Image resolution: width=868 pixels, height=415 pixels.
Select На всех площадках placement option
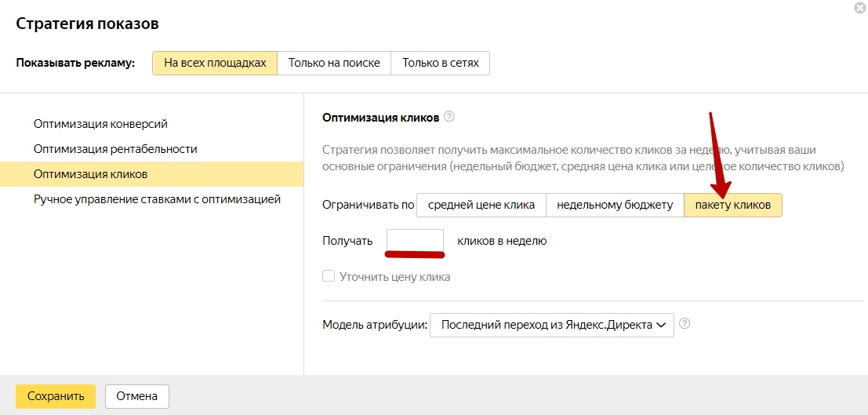(x=215, y=64)
